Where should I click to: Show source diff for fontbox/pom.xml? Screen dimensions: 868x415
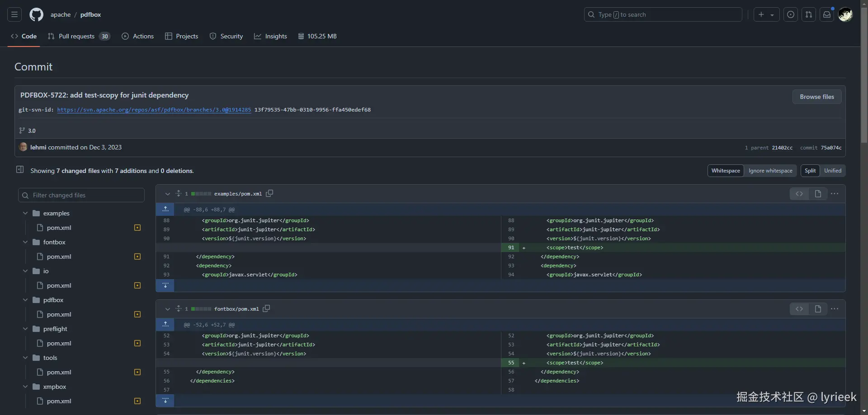tap(799, 309)
